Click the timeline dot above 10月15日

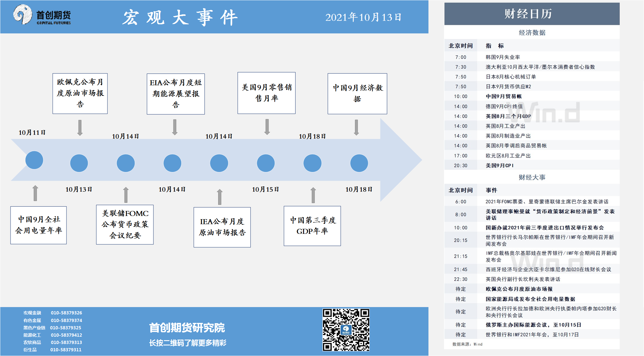266,163
